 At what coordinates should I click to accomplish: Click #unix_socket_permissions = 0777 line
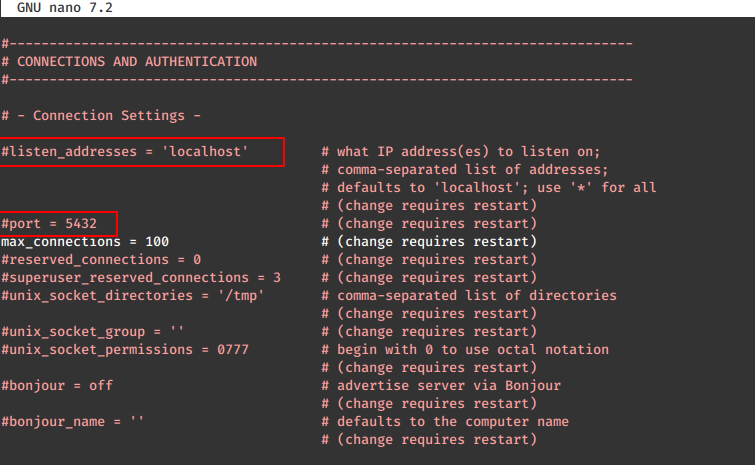point(125,349)
